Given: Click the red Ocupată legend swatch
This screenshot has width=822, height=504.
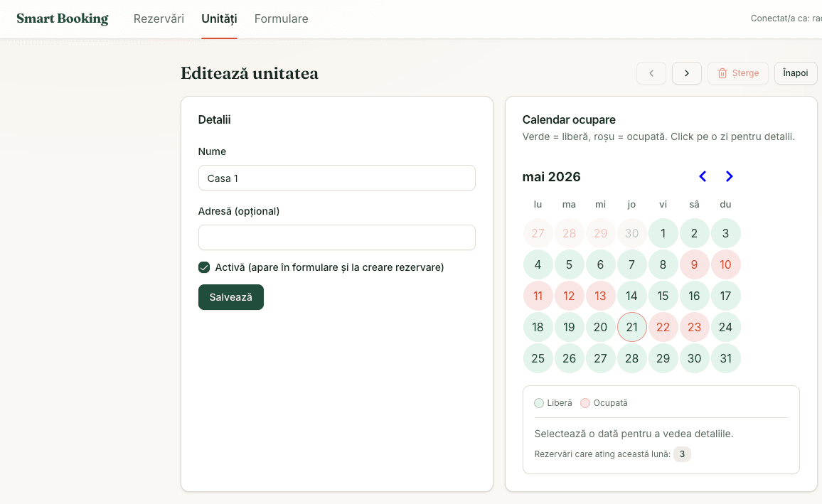Looking at the screenshot, I should 585,403.
